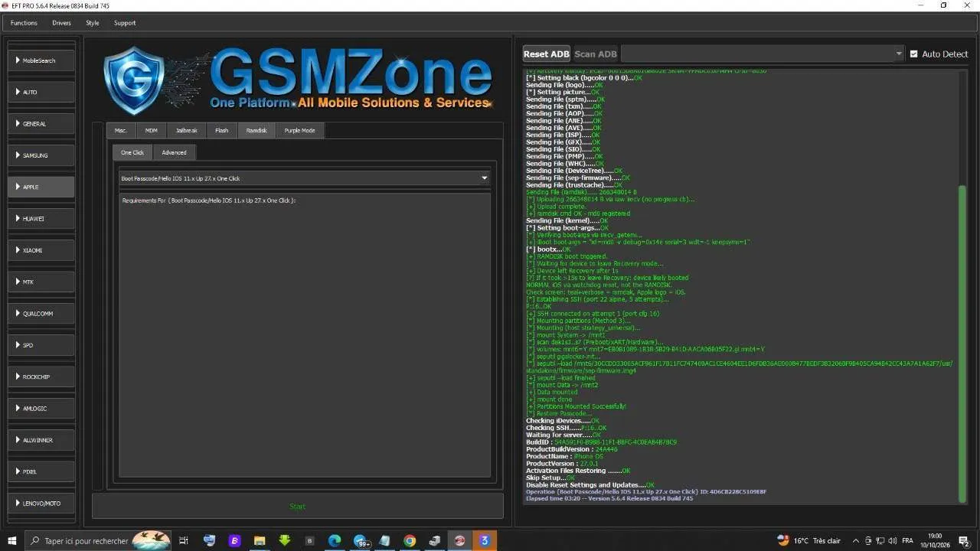Open the Style menu
This screenshot has height=551, width=980.
tap(93, 23)
